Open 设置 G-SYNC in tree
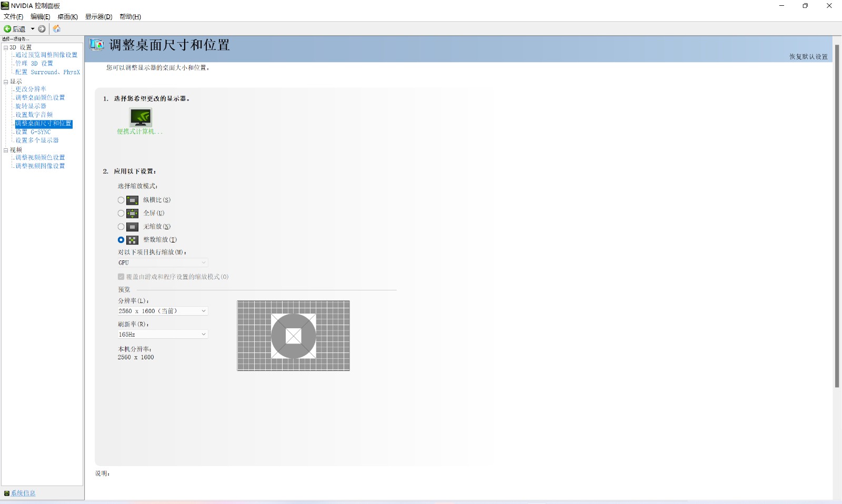 tap(33, 132)
